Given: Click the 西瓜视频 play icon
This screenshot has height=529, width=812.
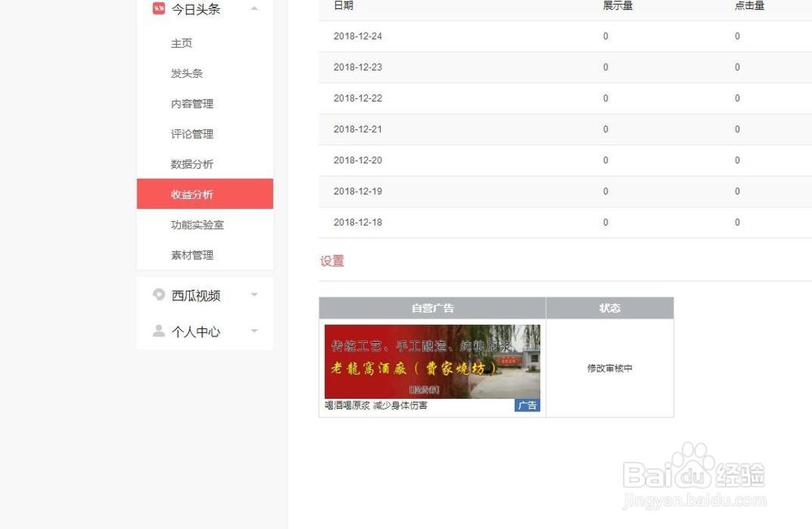Looking at the screenshot, I should pyautogui.click(x=158, y=294).
